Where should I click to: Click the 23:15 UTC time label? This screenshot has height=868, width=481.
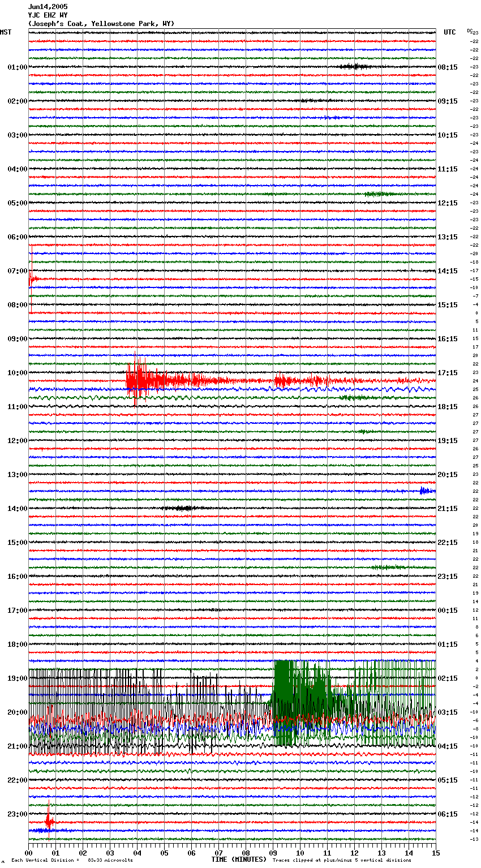click(448, 577)
